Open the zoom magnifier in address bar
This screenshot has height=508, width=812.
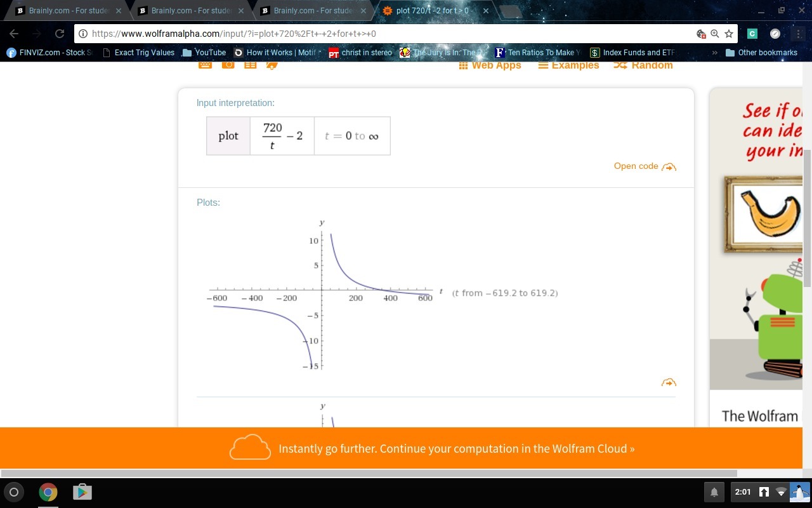(715, 34)
